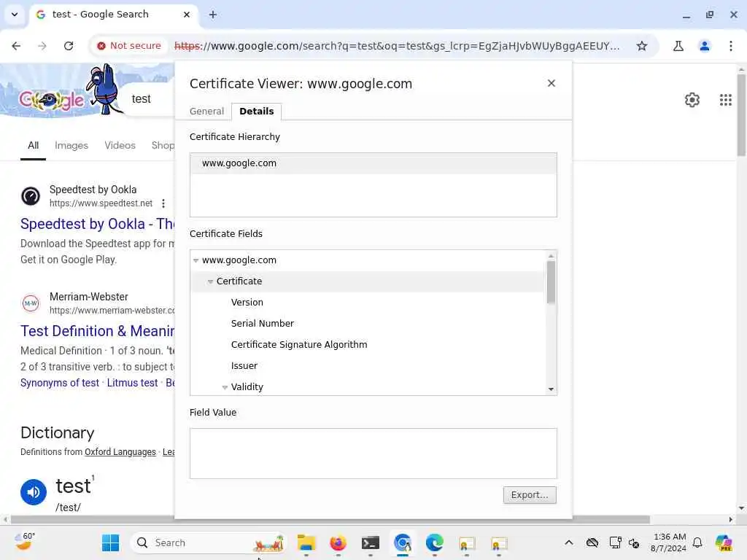Click the Certificate Fields scrollbar thumb
Viewport: 747px width, 560px height.
click(551, 282)
